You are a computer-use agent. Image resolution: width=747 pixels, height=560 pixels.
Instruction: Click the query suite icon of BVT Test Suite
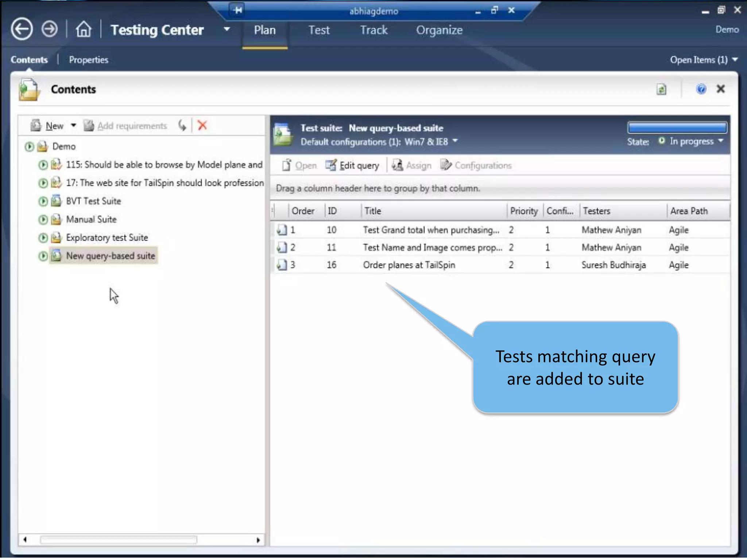56,201
